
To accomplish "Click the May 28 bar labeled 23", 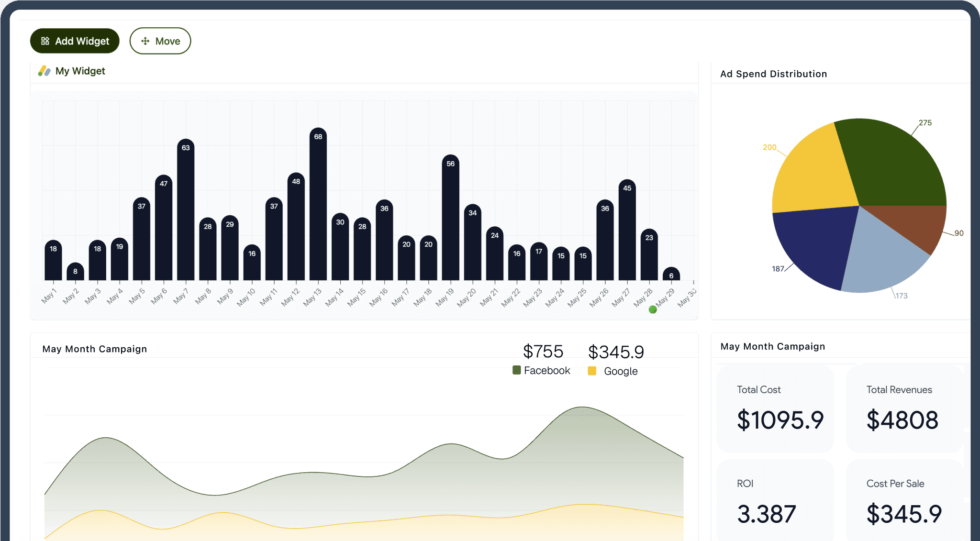I will point(649,254).
